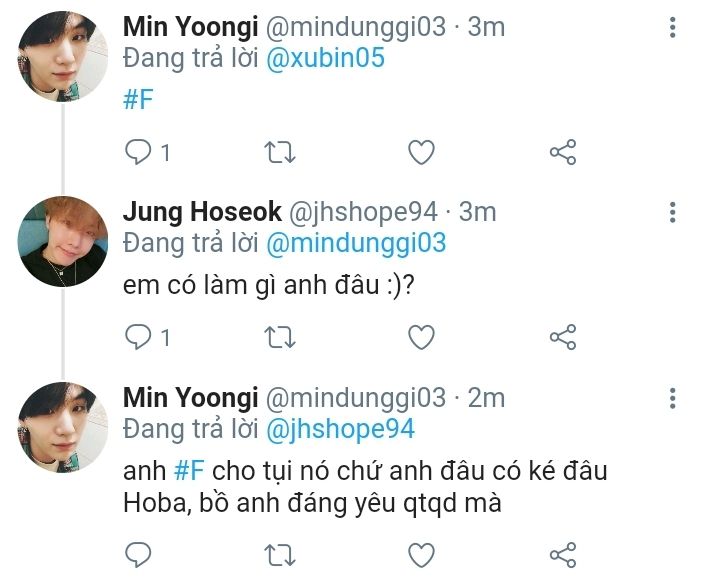Open Jung Hoseok's profile picture
720x577 pixels.
62,240
